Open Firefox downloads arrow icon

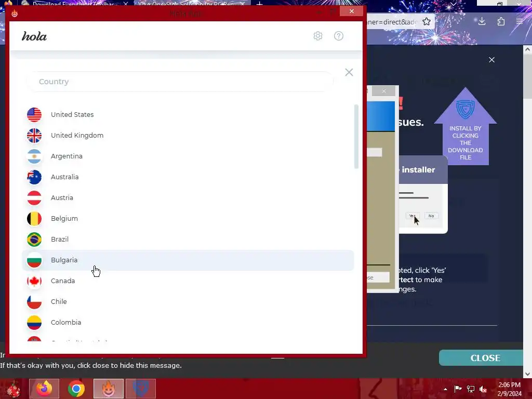tap(482, 21)
